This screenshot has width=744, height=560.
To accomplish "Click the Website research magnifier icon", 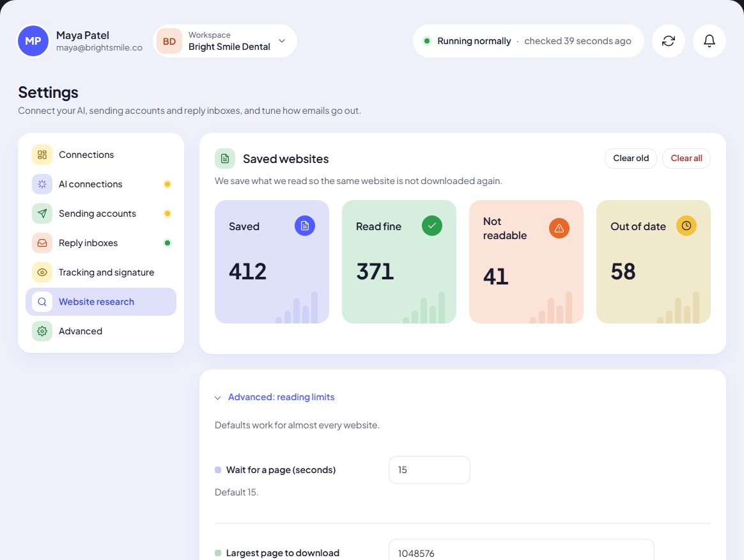I will click(42, 302).
